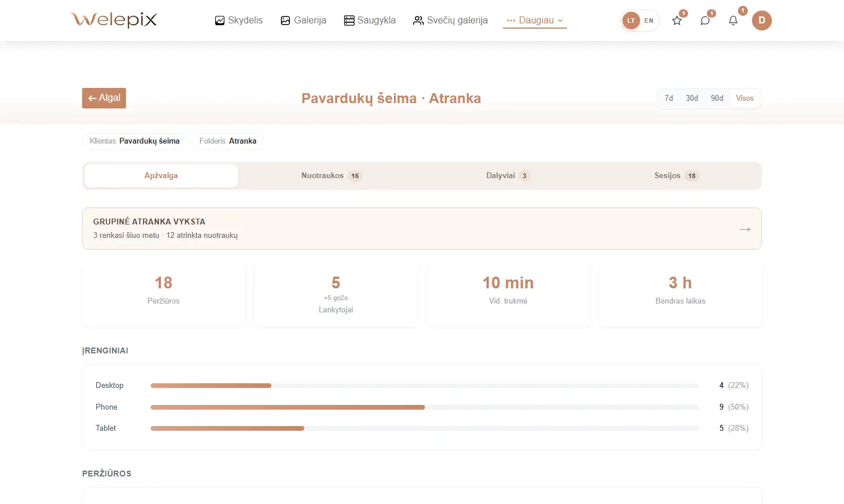
Task: Switch language to EN
Action: 649,21
